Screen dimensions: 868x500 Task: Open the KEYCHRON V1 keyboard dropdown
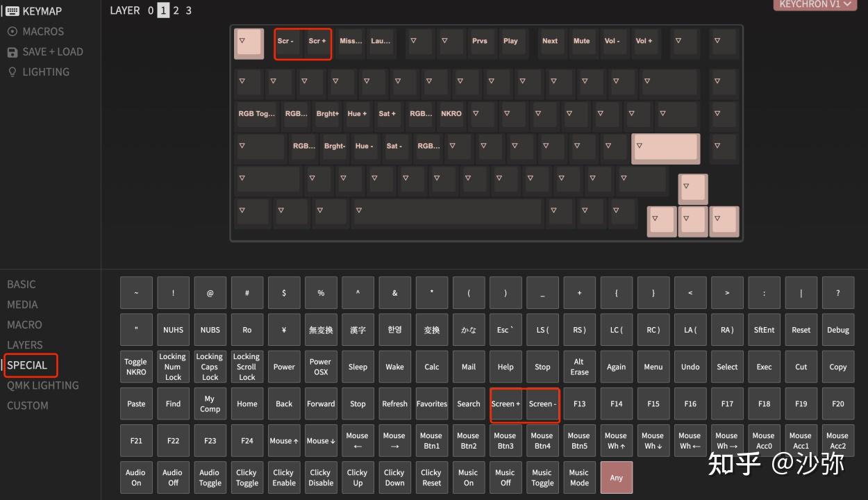[x=815, y=5]
